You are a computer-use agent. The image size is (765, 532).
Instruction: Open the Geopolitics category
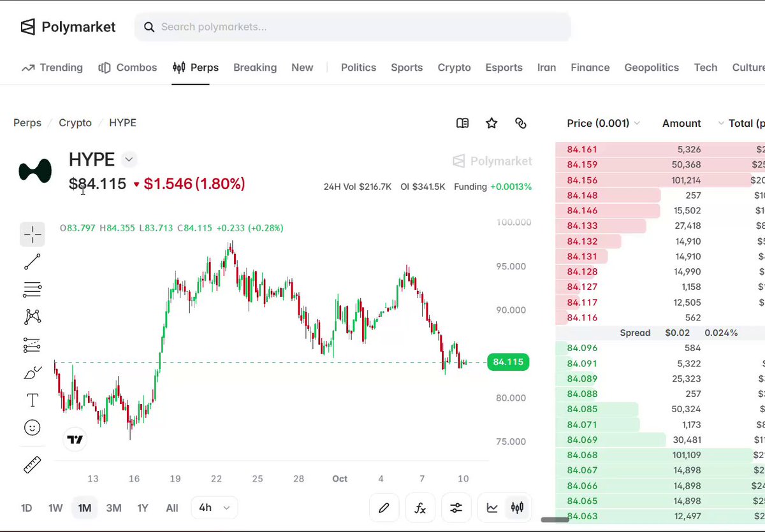tap(652, 68)
